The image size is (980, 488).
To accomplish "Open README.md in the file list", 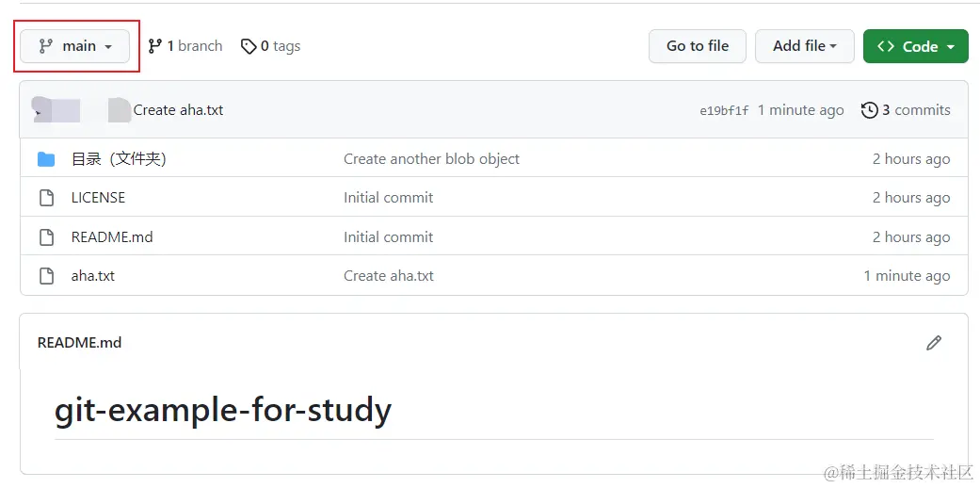I will 112,237.
